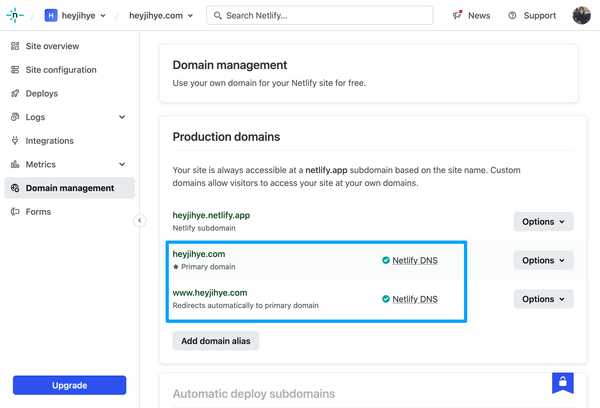Click the Support help icon
This screenshot has width=600, height=408.
[x=512, y=15]
